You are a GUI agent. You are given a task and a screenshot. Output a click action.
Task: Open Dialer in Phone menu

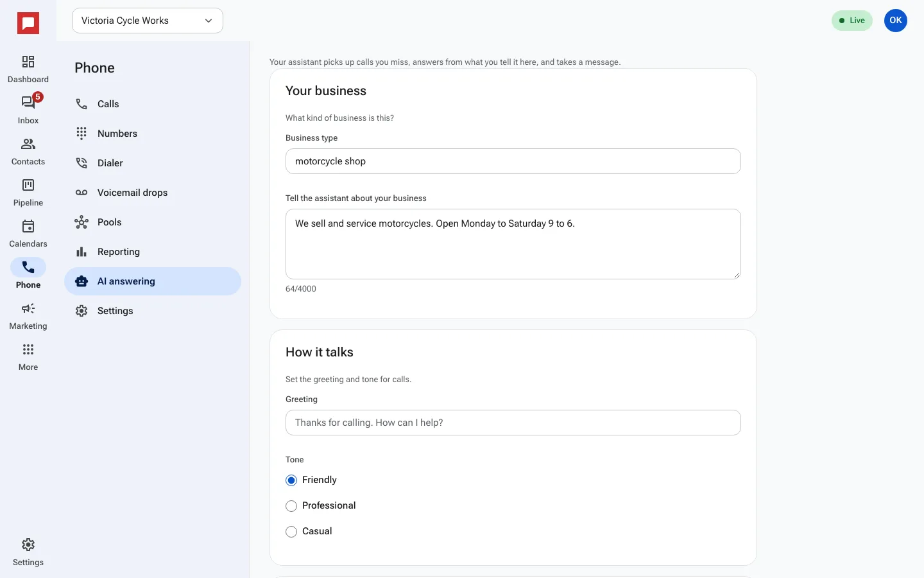pyautogui.click(x=153, y=163)
